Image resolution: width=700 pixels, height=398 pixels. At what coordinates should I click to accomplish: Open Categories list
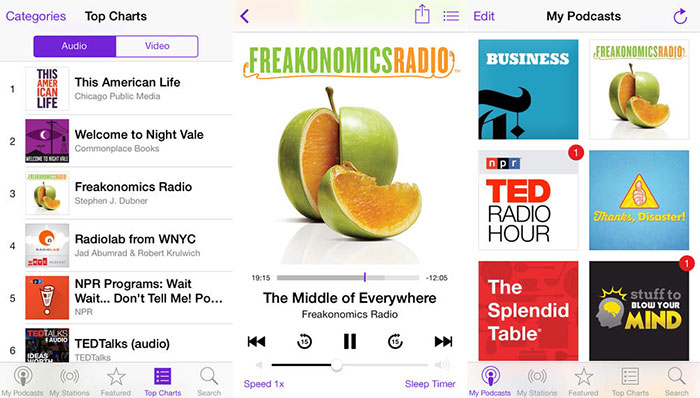point(36,17)
